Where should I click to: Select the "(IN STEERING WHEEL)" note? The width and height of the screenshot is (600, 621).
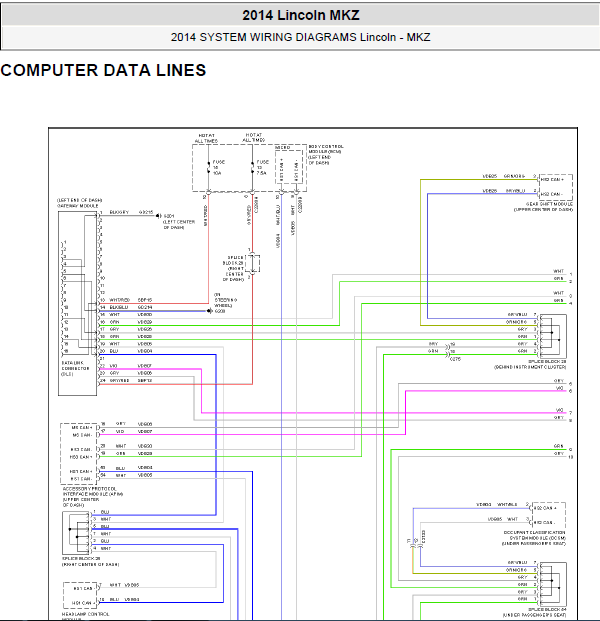coord(225,300)
